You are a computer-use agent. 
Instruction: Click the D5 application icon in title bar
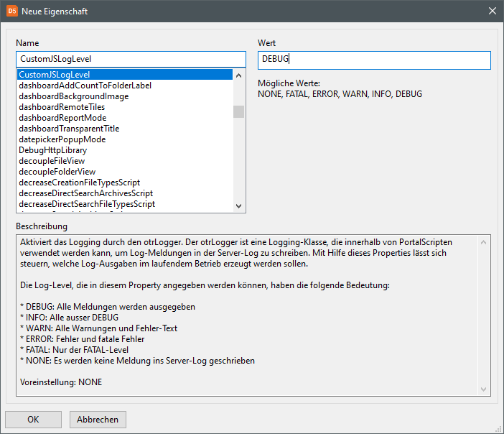[12, 11]
